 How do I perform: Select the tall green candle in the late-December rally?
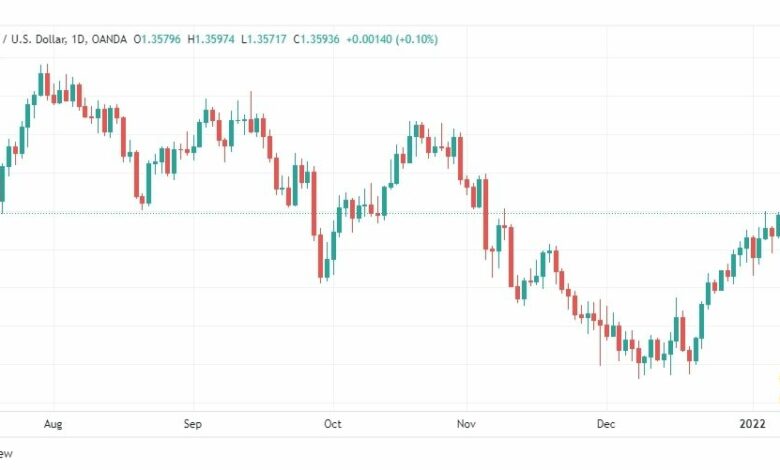[702, 321]
